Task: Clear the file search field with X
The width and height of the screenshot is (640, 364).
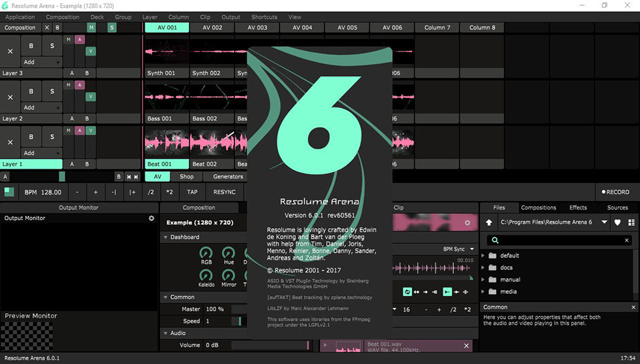Action: [627, 241]
